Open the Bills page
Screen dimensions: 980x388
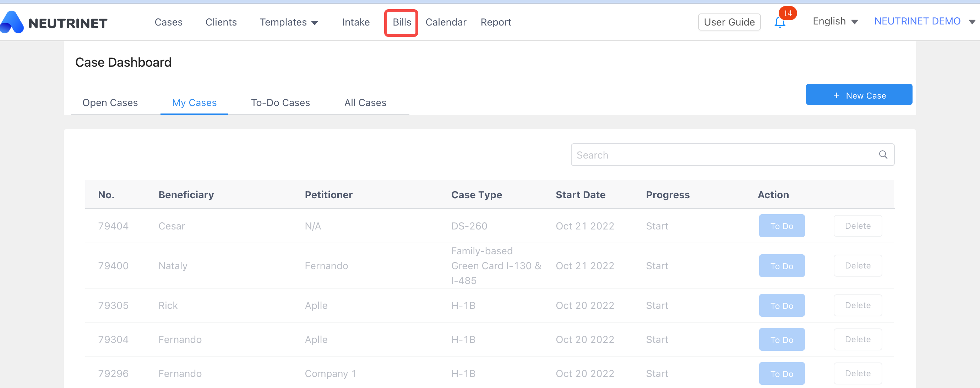coord(402,22)
